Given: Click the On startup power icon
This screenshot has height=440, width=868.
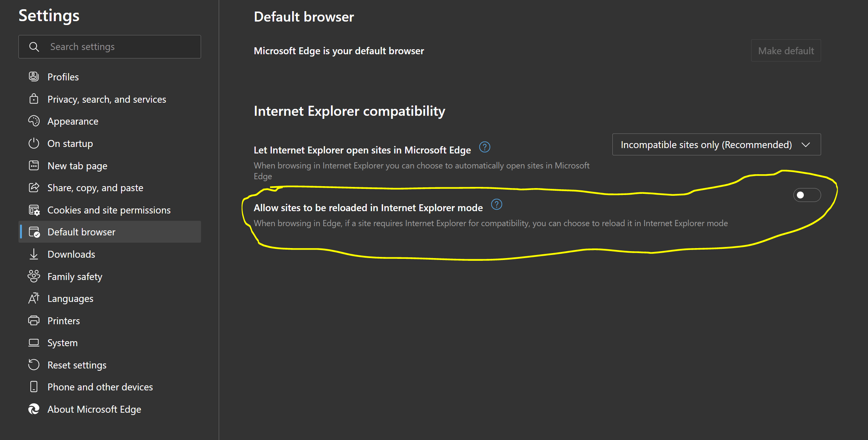Looking at the screenshot, I should [34, 143].
